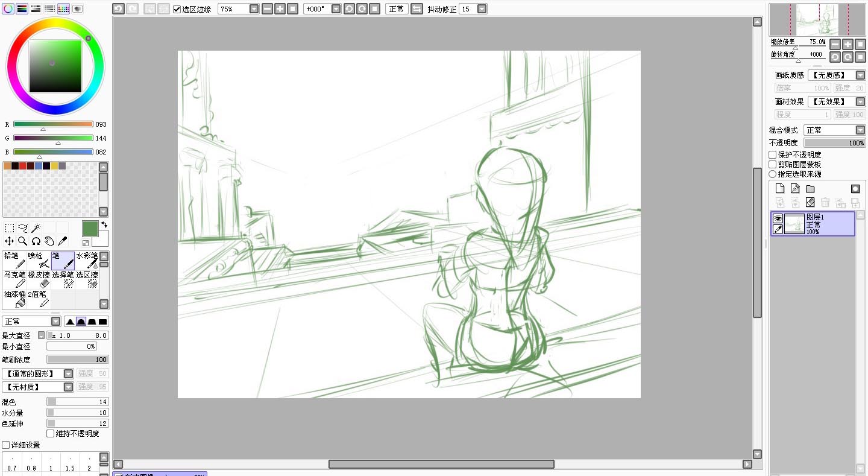Pick the eyedropper color picker tool
This screenshot has width=868, height=476.
click(62, 241)
